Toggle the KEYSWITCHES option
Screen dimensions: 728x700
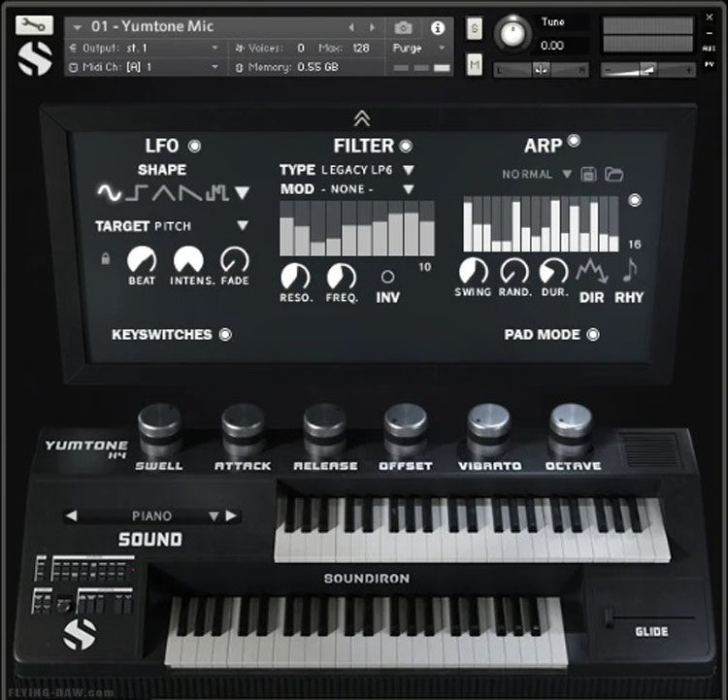225,334
